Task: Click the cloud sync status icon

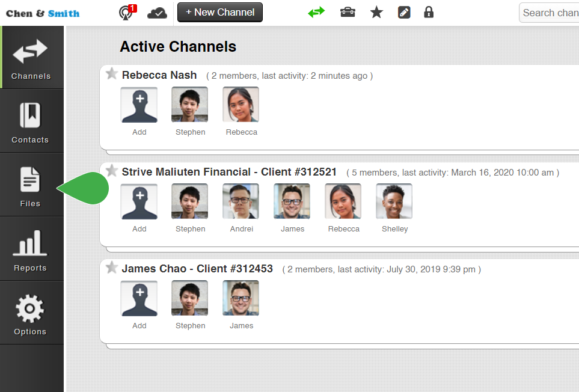Action: 157,13
